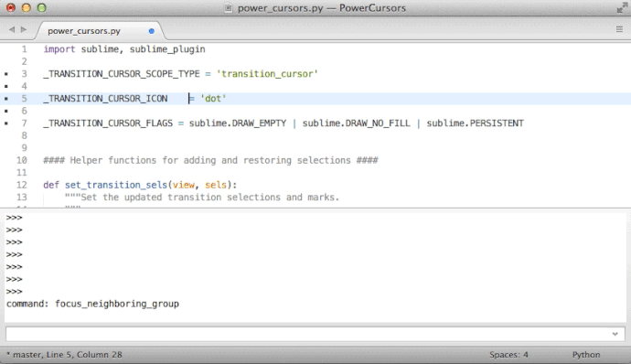Click the Helper functions comment line
Image resolution: width=631 pixels, height=364 pixels.
[210, 160]
